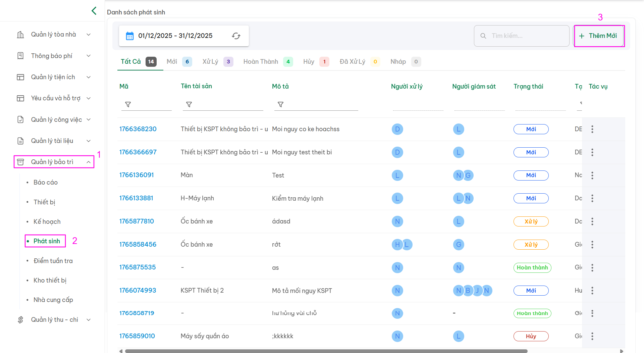Click the horizontal scrollbar under table

(325, 351)
